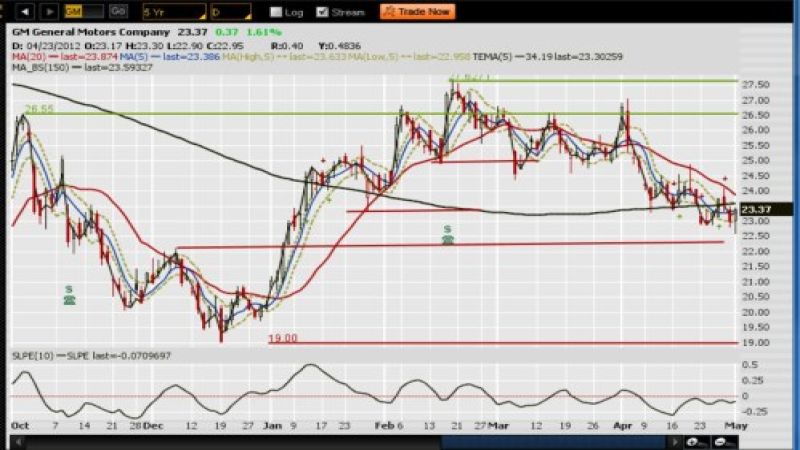800x450 pixels.
Task: Click the GM General Motors Company title
Action: point(91,32)
